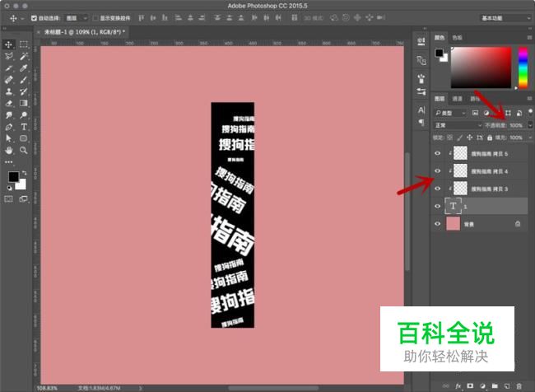Select the Eraser tool
This screenshot has width=535, height=392.
(8, 103)
